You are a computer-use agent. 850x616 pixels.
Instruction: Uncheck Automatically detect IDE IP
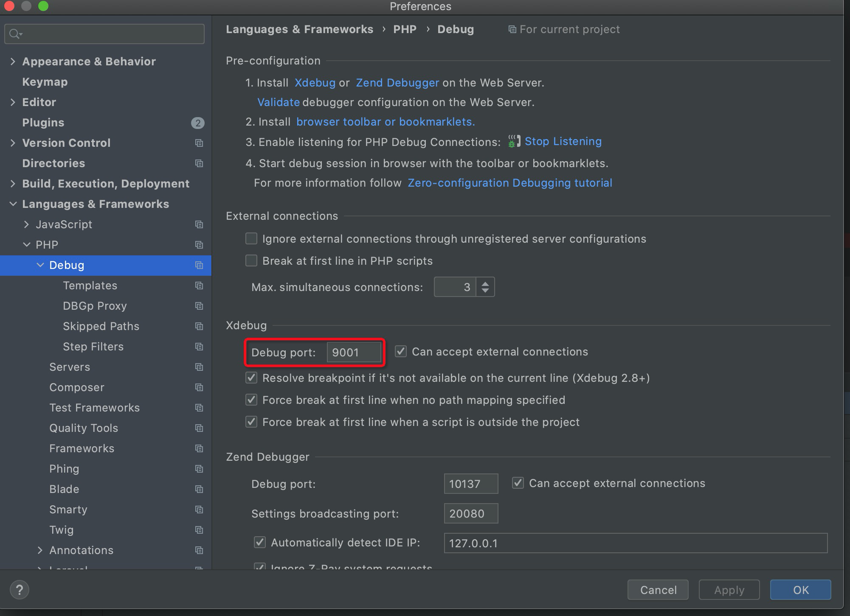coord(260,542)
